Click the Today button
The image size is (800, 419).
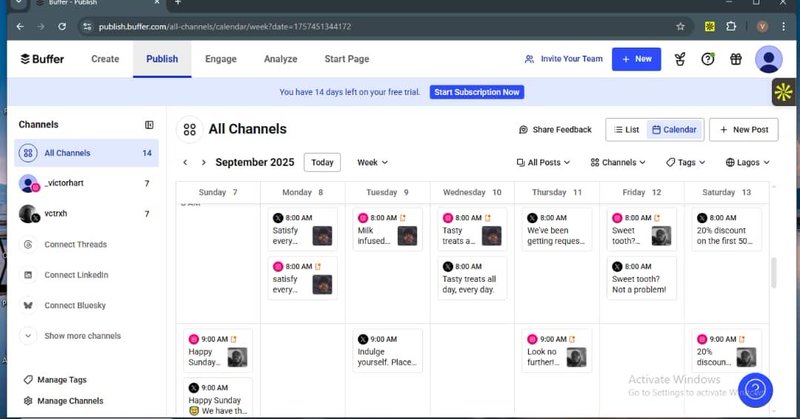point(322,162)
